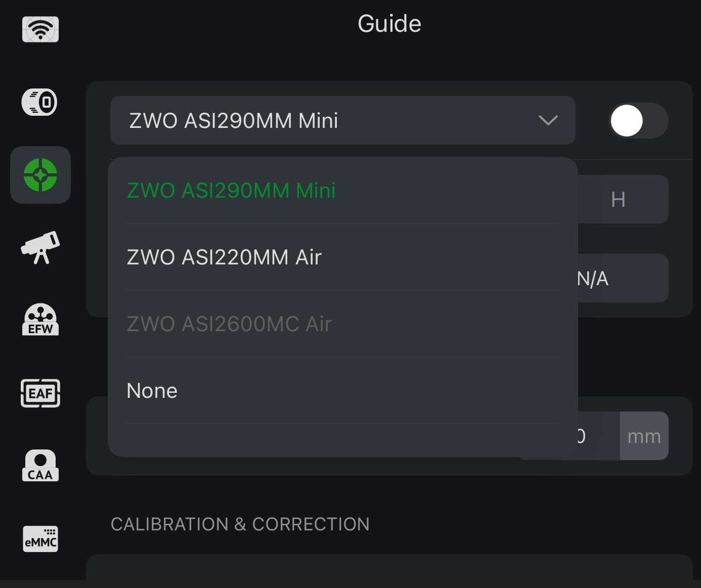701x588 pixels.
Task: Collapse the guide camera dropdown chevron
Action: tap(548, 120)
